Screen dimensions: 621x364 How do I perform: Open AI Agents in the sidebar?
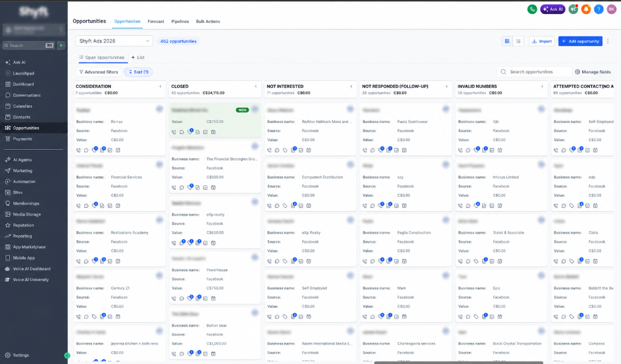(22, 160)
